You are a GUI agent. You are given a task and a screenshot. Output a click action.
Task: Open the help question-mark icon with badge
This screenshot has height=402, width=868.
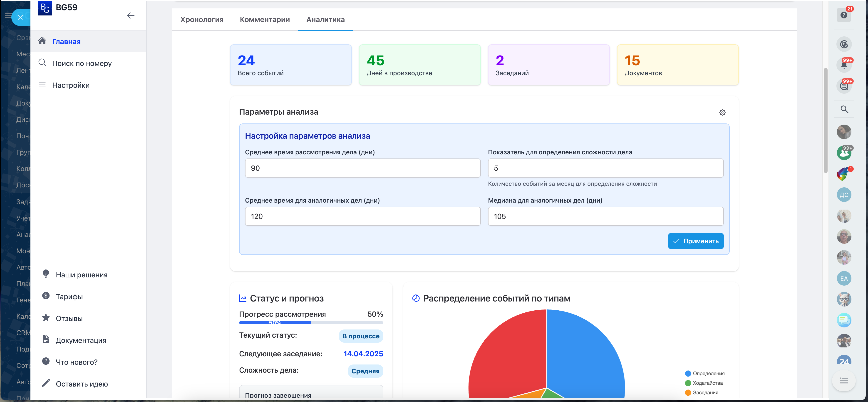(x=843, y=15)
